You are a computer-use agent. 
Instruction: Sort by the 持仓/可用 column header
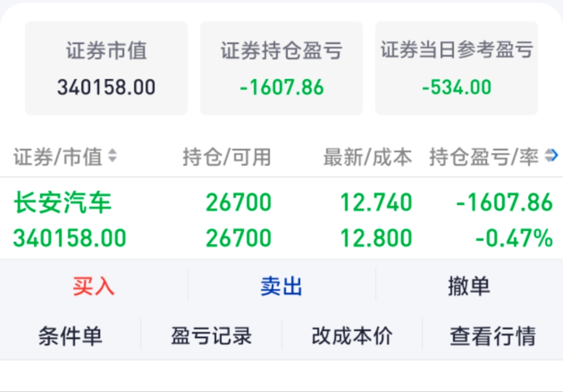tap(227, 156)
